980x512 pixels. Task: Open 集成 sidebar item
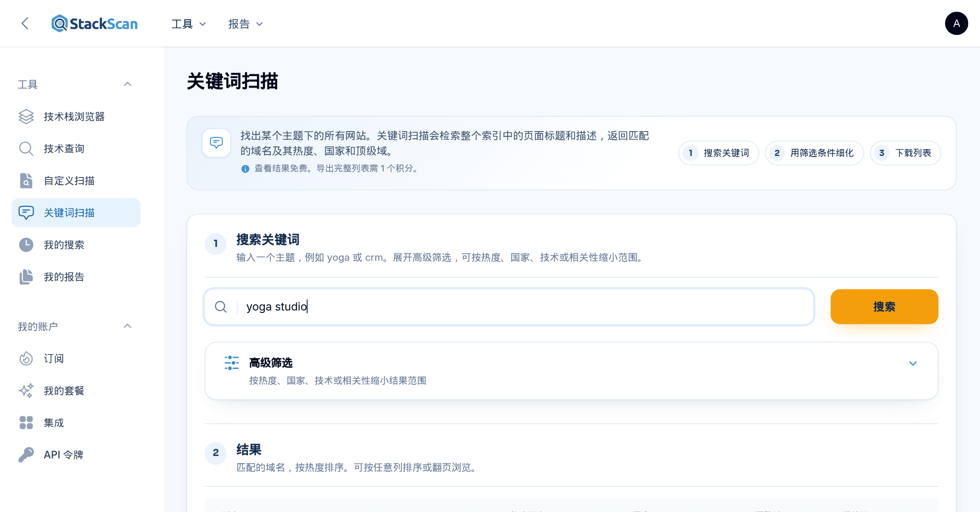[76, 423]
